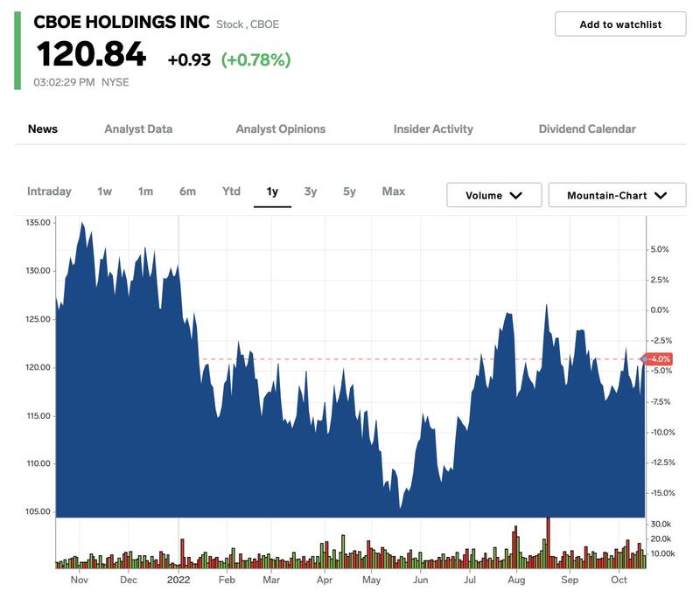Click the NYSE exchange label
The height and width of the screenshot is (598, 700).
115,82
